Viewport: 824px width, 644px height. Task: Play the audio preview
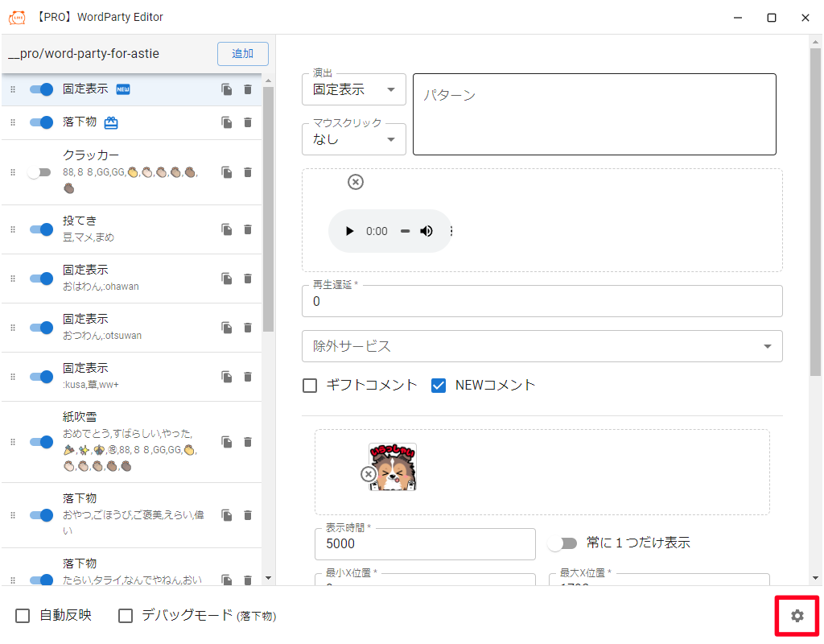(349, 231)
